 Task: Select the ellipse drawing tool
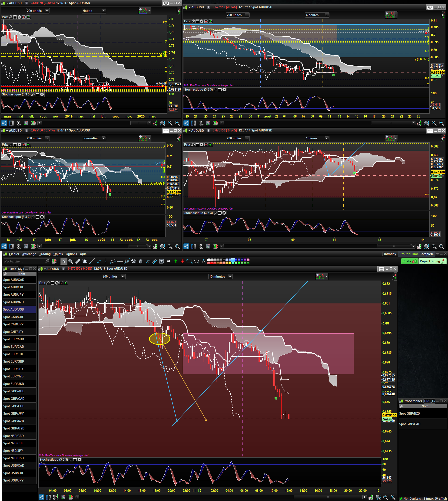tap(196, 261)
